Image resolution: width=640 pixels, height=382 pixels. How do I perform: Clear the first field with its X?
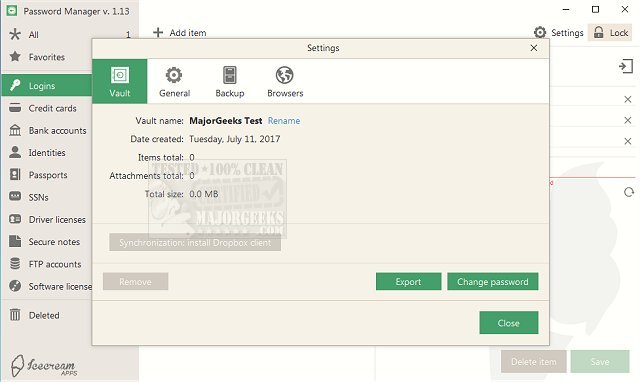tap(628, 99)
